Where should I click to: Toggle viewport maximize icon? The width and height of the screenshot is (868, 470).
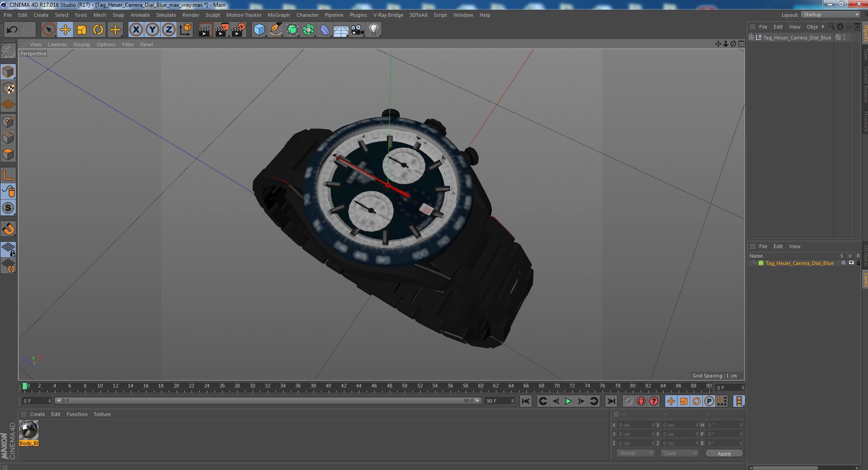740,44
